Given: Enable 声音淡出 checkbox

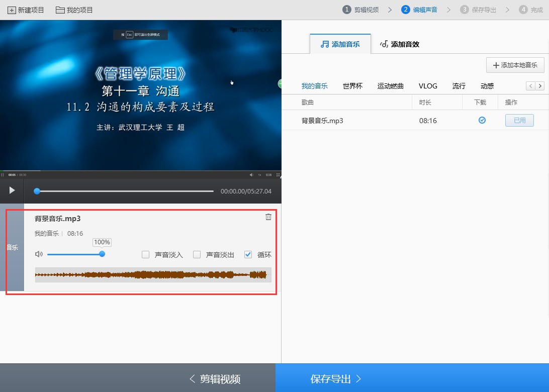Looking at the screenshot, I should click(x=197, y=254).
